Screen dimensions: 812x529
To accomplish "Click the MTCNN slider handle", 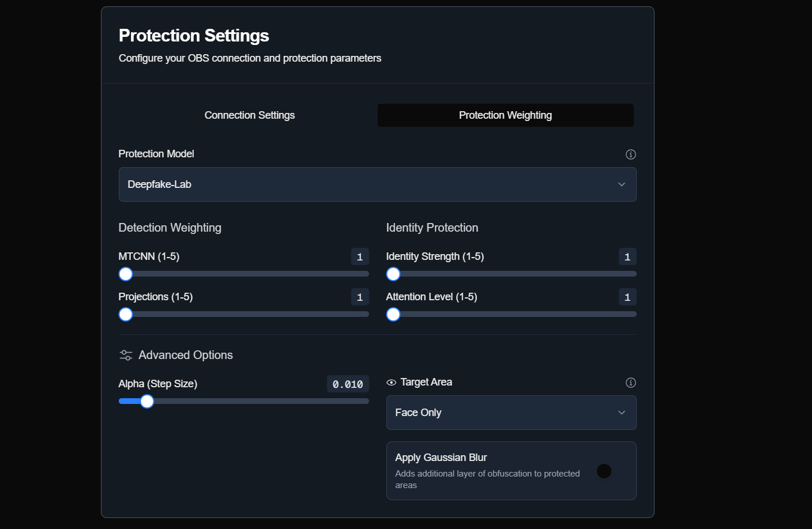I will coord(126,274).
